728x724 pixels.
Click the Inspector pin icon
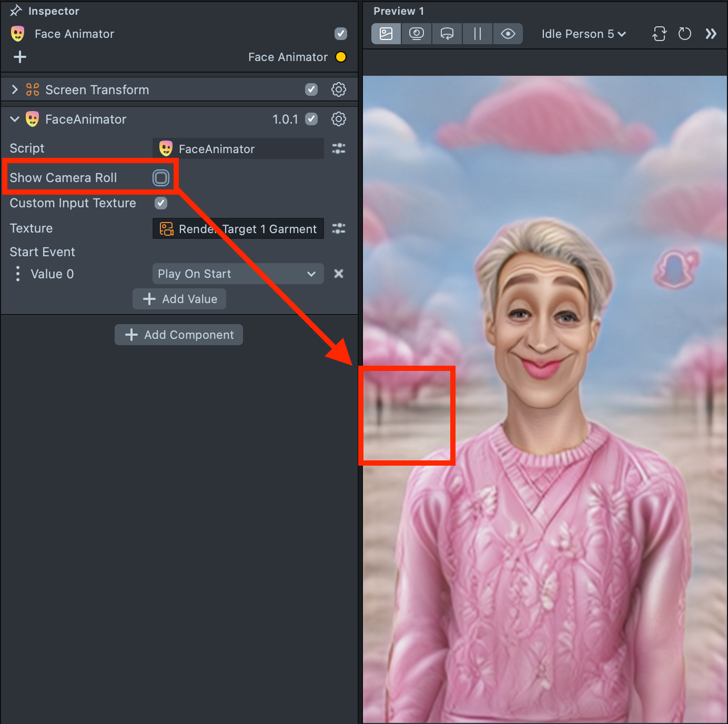coord(16,11)
